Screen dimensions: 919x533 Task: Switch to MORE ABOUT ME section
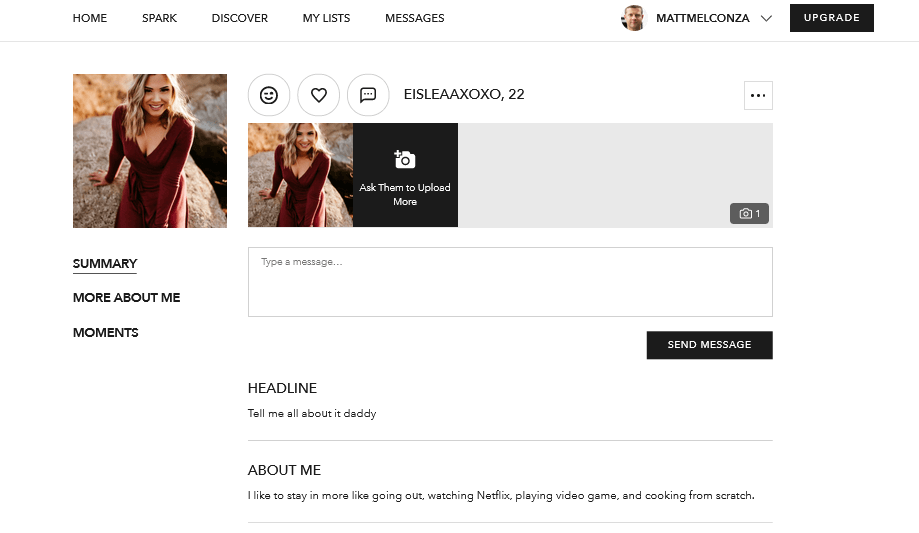pyautogui.click(x=127, y=298)
